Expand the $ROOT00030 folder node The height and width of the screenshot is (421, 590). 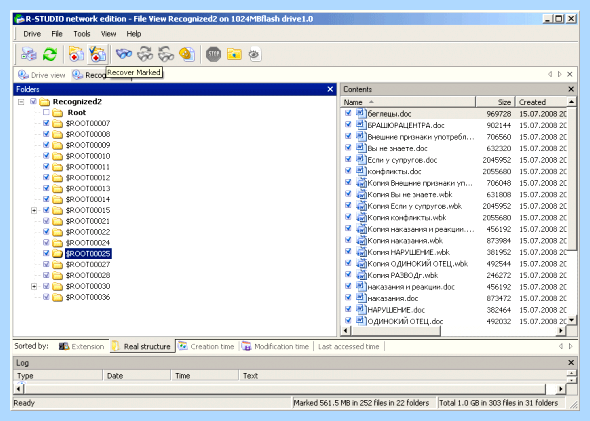click(x=34, y=286)
